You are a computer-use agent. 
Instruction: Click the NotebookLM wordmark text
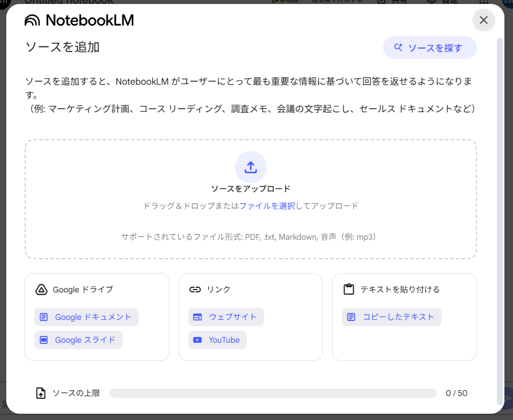[90, 20]
